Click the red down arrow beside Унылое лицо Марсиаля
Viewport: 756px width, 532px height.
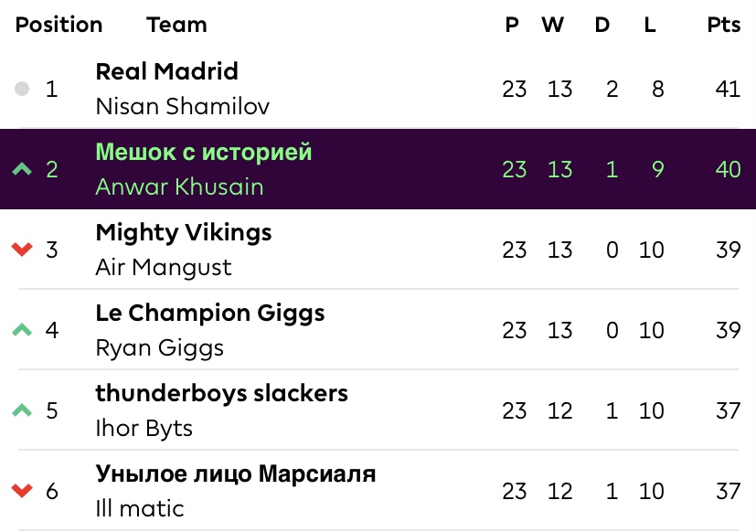(x=22, y=491)
